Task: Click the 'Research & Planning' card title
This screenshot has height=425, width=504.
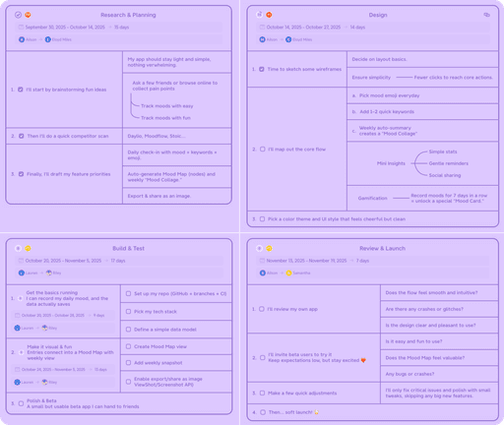Action: [128, 15]
